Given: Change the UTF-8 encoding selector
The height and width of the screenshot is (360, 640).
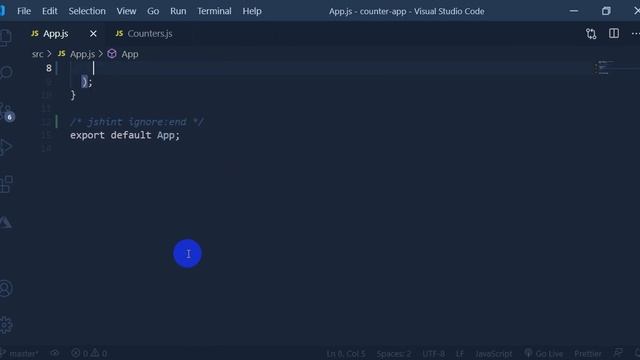Looking at the screenshot, I should coord(433,353).
